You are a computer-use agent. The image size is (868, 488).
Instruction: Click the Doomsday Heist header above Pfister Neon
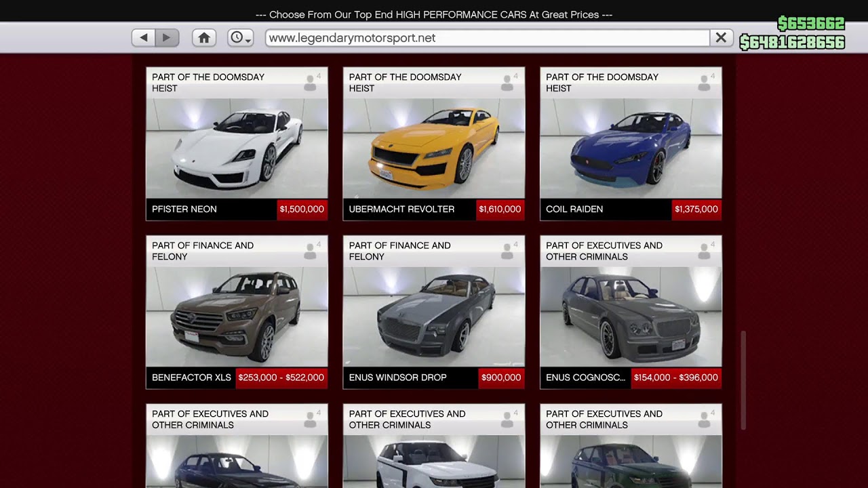coord(208,83)
